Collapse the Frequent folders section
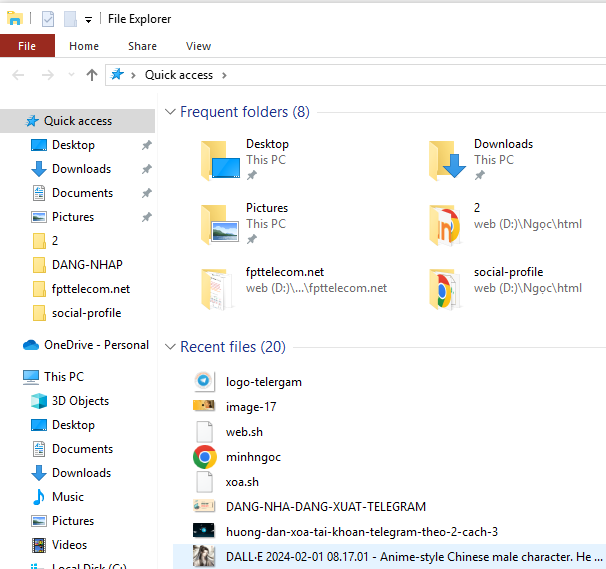The width and height of the screenshot is (606, 569). (x=170, y=112)
